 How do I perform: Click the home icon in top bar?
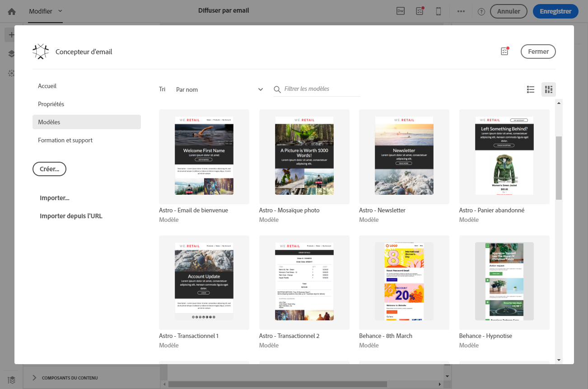pyautogui.click(x=12, y=11)
